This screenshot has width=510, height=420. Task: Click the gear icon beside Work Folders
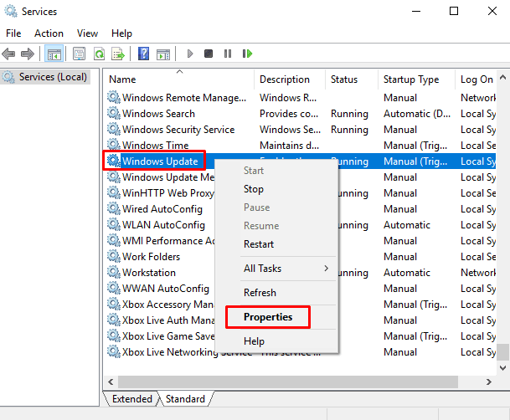[114, 257]
